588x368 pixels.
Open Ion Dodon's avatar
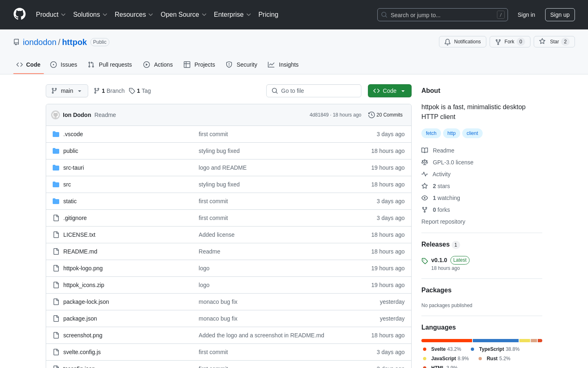click(x=56, y=115)
